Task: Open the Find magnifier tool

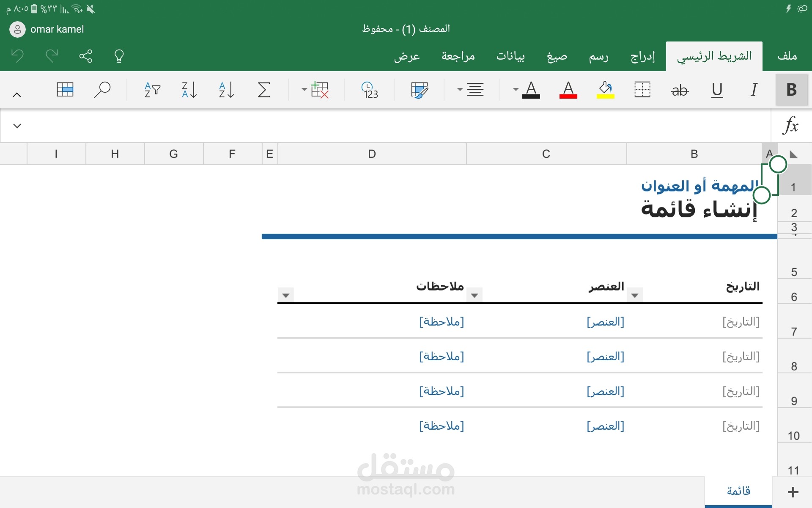Action: [x=102, y=90]
